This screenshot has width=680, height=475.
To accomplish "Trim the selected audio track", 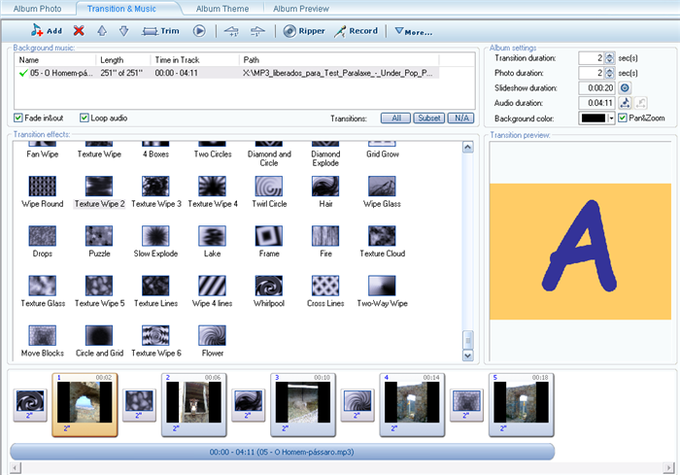I will click(x=160, y=31).
